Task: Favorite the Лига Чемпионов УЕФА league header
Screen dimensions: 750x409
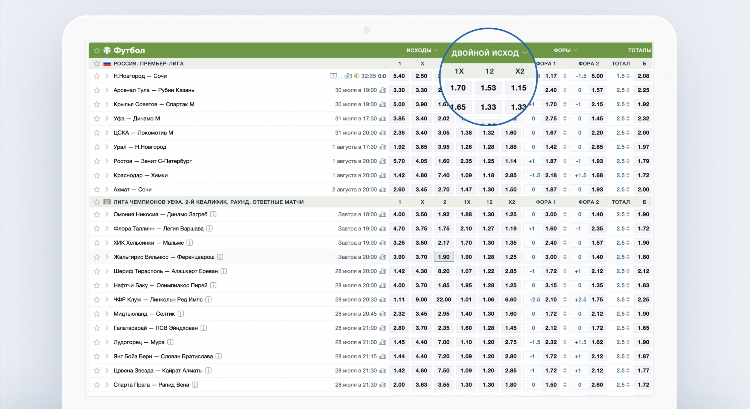Action: (97, 202)
